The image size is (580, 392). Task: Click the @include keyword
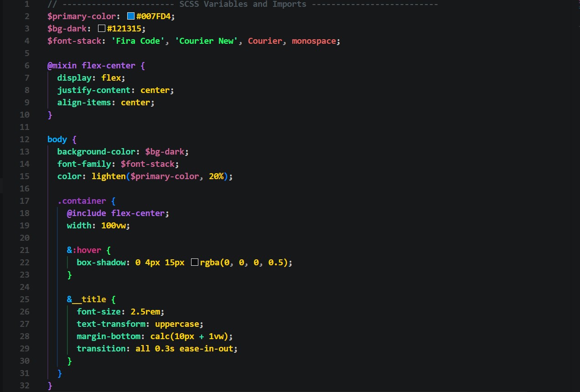coord(87,213)
